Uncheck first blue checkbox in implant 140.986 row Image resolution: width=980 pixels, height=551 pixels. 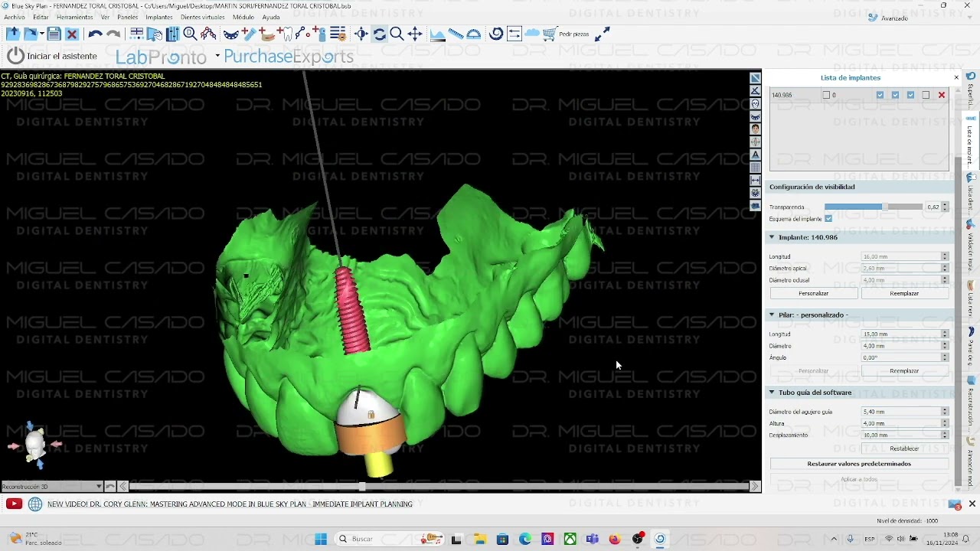click(880, 95)
